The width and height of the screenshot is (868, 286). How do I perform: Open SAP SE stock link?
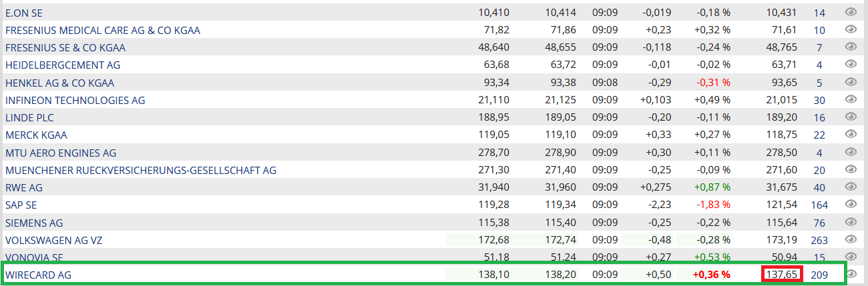tap(21, 205)
